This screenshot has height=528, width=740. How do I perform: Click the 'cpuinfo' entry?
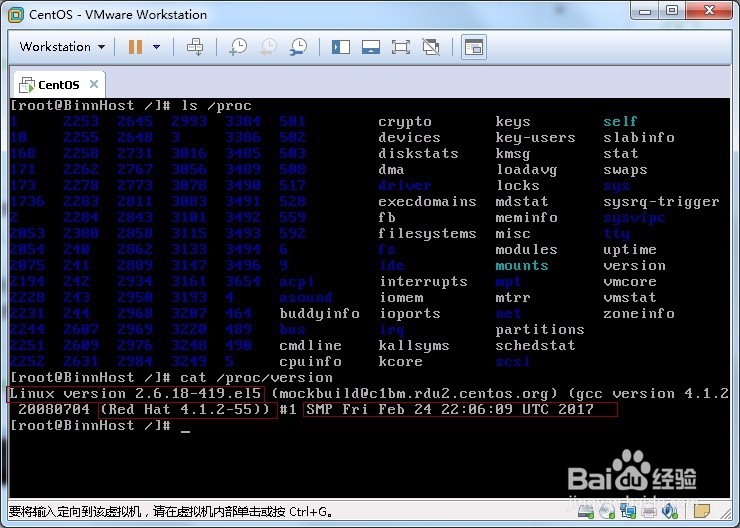point(310,362)
